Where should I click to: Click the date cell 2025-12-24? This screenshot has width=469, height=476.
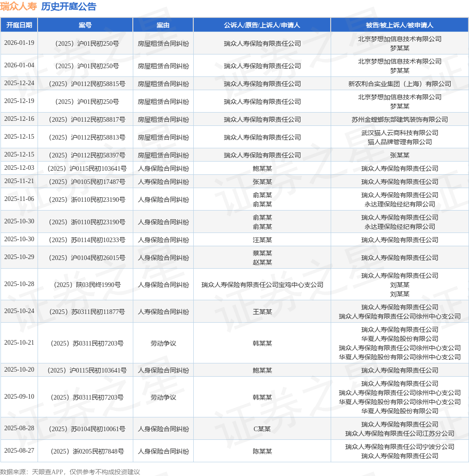(x=19, y=83)
